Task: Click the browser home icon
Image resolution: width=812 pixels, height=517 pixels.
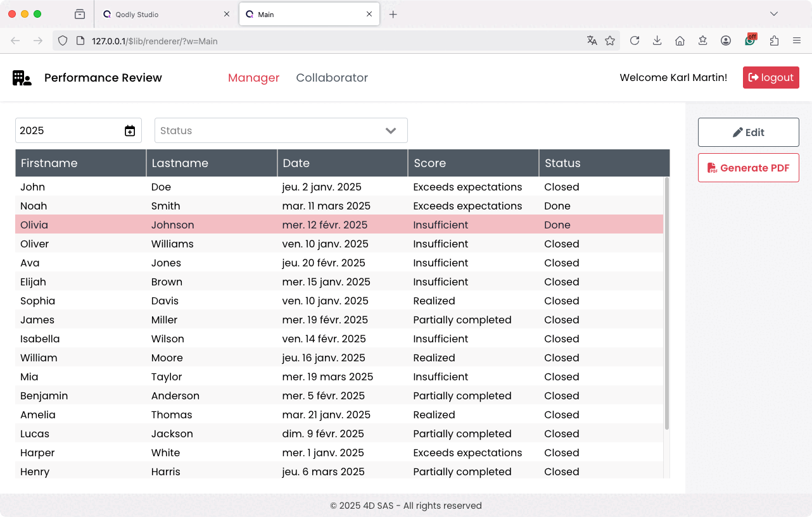Action: pos(680,40)
